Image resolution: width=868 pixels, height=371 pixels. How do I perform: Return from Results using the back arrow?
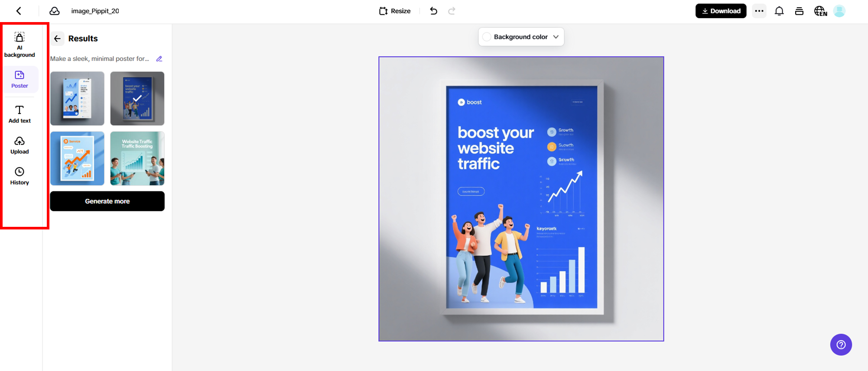(57, 39)
